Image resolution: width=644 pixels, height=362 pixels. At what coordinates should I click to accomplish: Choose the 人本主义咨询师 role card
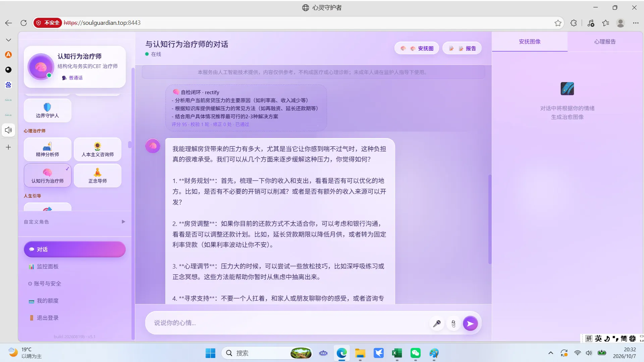98,149
